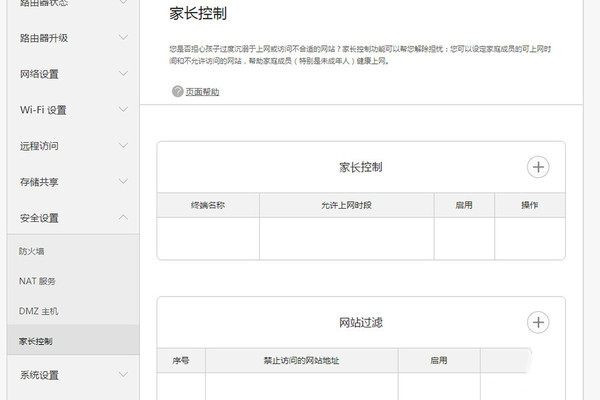Select NAT 服务 in the sidebar
This screenshot has height=400, width=600.
click(38, 281)
